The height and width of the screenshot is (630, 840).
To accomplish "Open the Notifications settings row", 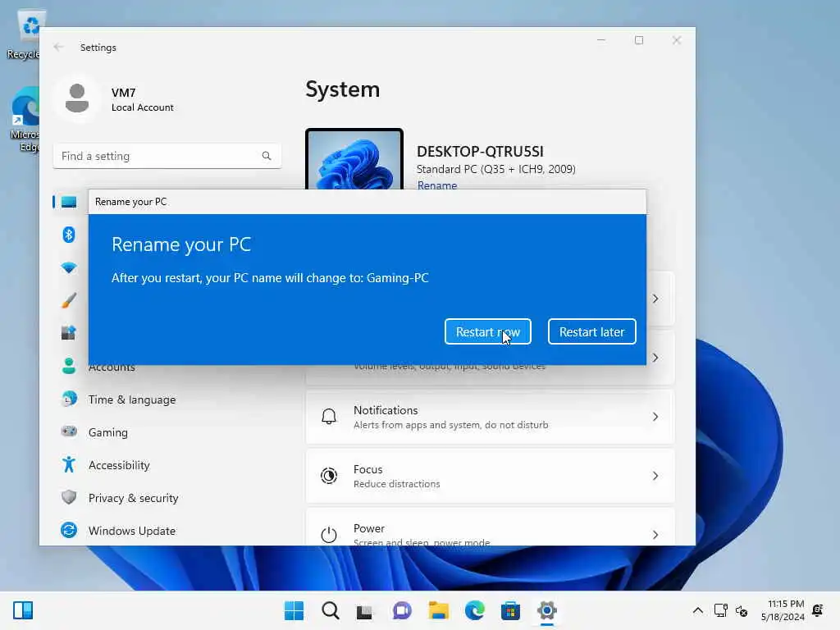I will (490, 417).
